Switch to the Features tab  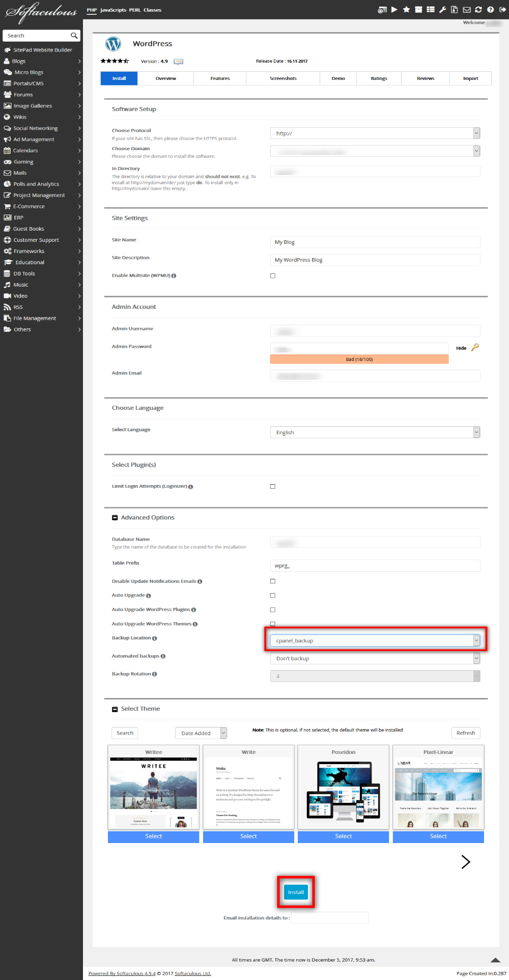click(x=220, y=78)
